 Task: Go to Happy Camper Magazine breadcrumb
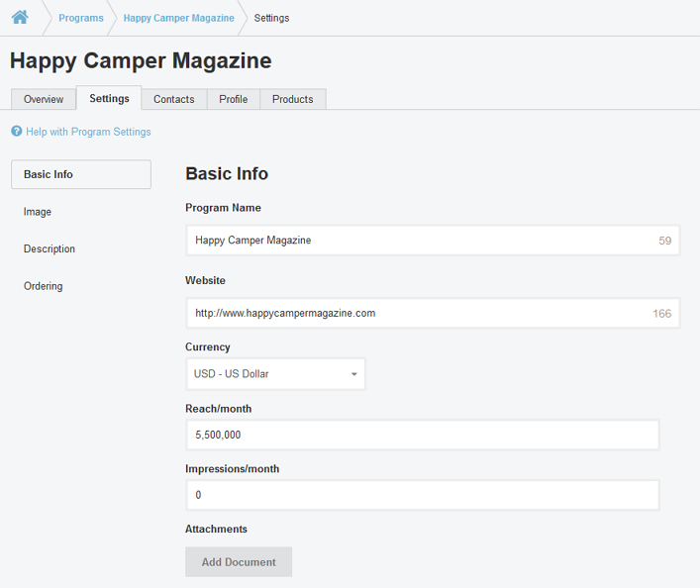(x=178, y=18)
